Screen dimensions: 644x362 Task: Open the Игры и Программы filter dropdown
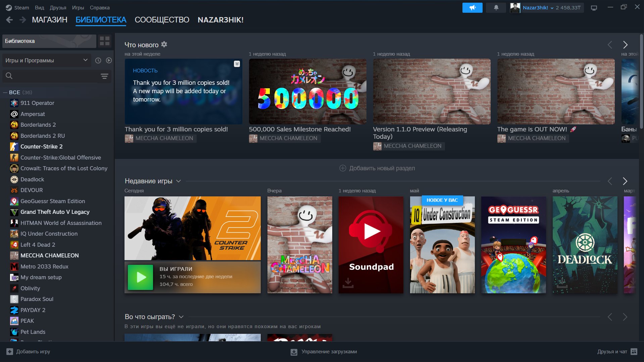[x=47, y=60]
